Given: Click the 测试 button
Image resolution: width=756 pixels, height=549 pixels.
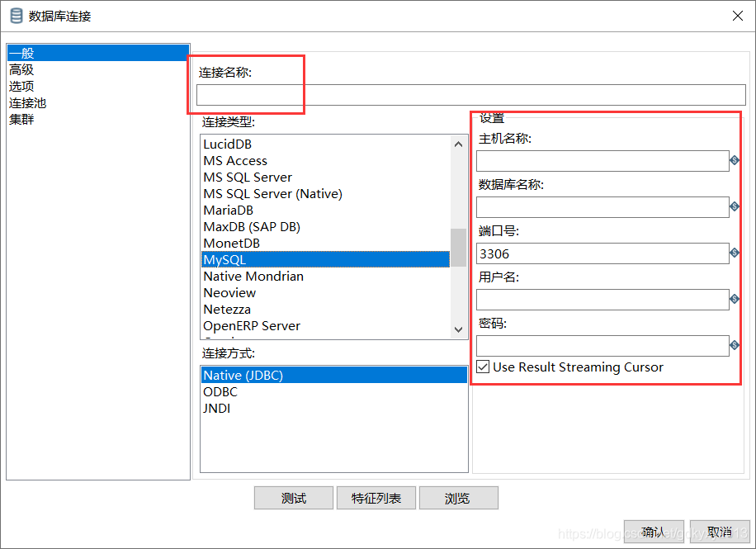Looking at the screenshot, I should tap(294, 498).
